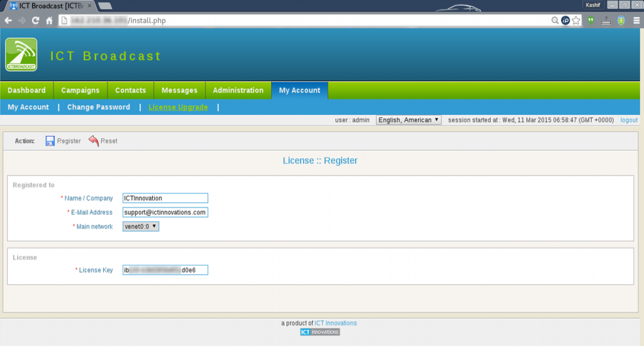The width and height of the screenshot is (644, 362).
Task: Click the red Reset arrow icon
Action: click(x=94, y=141)
